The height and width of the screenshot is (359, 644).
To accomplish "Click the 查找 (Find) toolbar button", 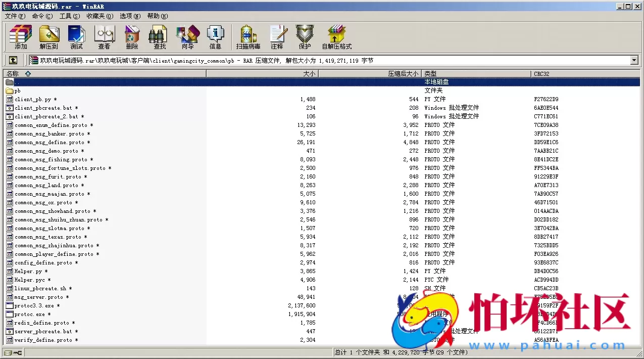I will pos(159,36).
